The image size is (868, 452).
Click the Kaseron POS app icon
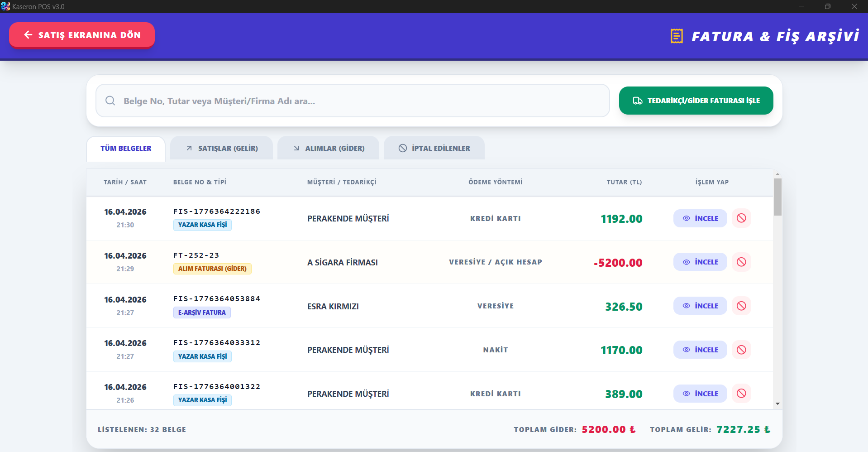5,6
